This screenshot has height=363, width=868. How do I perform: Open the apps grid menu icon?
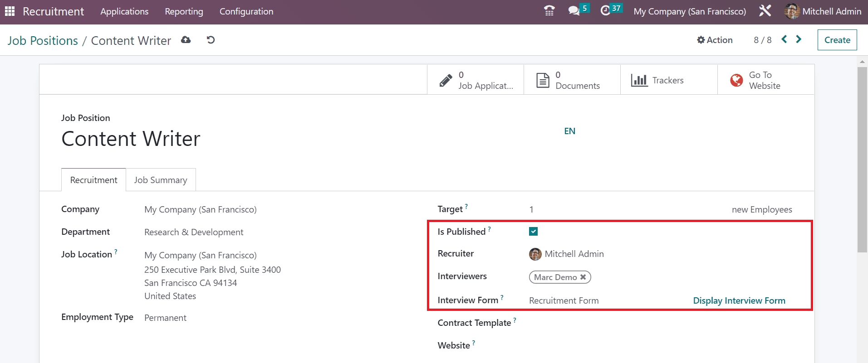coord(10,11)
